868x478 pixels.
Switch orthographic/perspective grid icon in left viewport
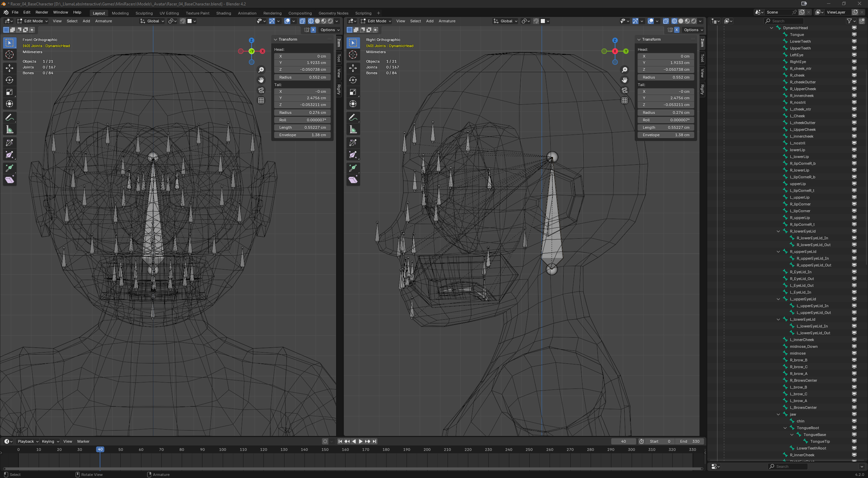pos(261,100)
